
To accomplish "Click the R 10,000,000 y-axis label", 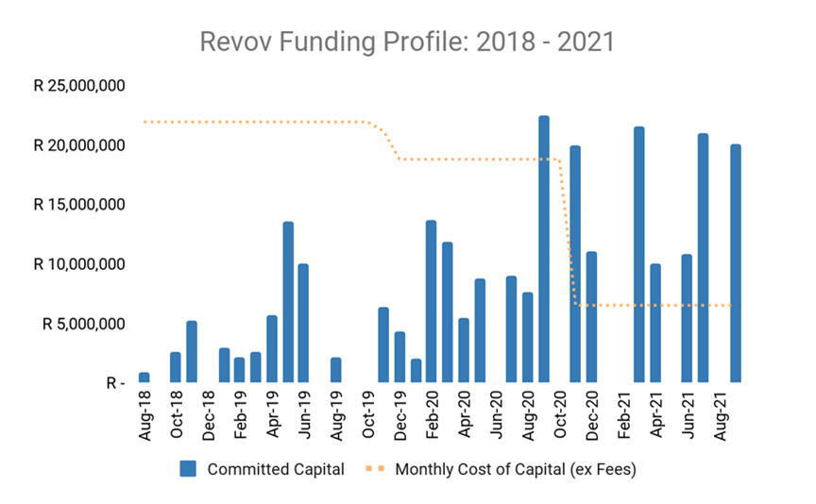I will coord(79,264).
